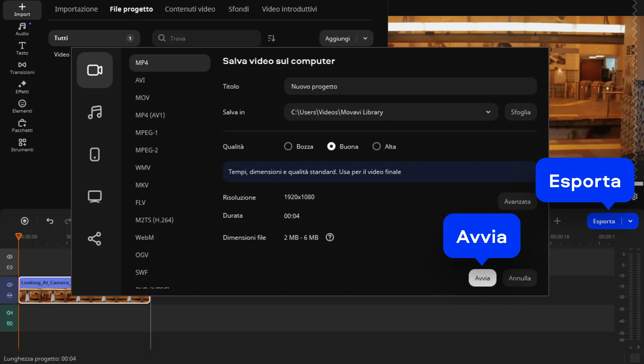Image resolution: width=644 pixels, height=364 pixels.
Task: Open the Transizioni panel in sidebar
Action: 22,68
